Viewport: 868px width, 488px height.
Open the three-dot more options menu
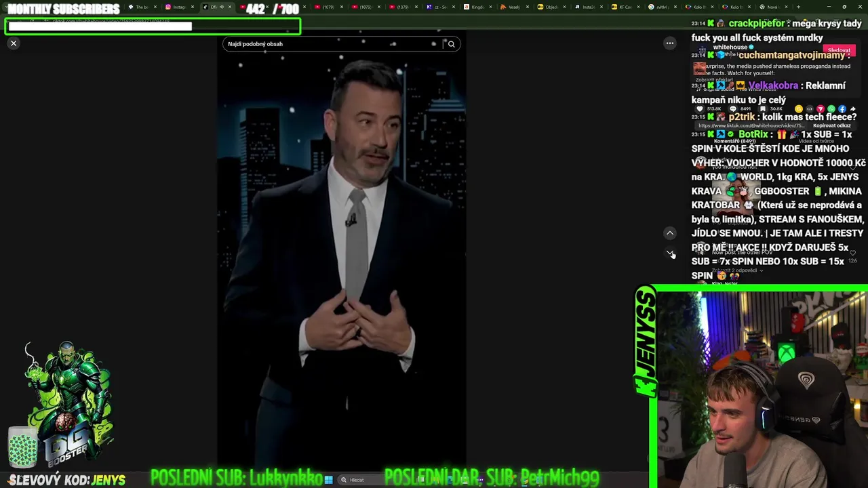pos(670,43)
